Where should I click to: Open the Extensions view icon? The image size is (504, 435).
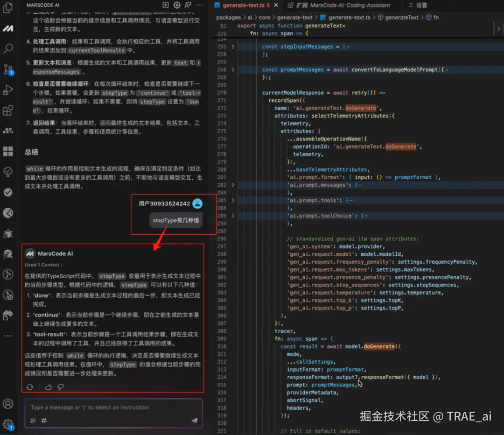7,110
